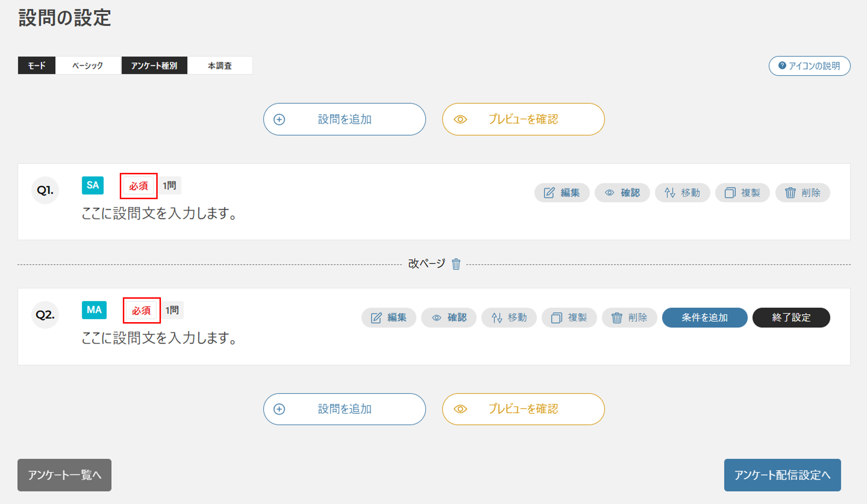Screen dimensions: 867x504
Task: Open アイコンの説明 help button
Action: 809,66
